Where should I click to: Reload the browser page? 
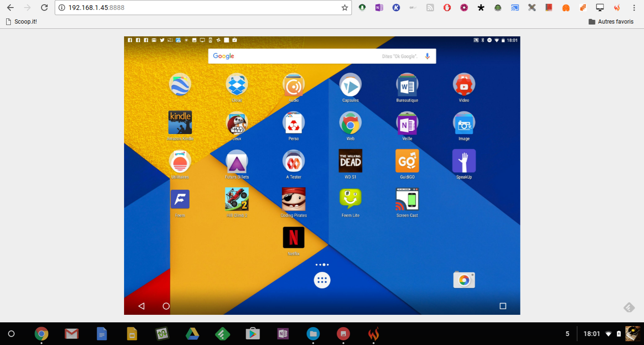[x=44, y=8]
